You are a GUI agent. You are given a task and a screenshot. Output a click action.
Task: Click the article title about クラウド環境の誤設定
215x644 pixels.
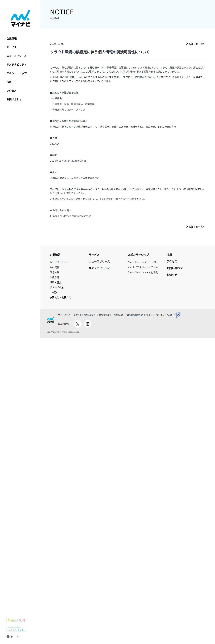pyautogui.click(x=100, y=52)
